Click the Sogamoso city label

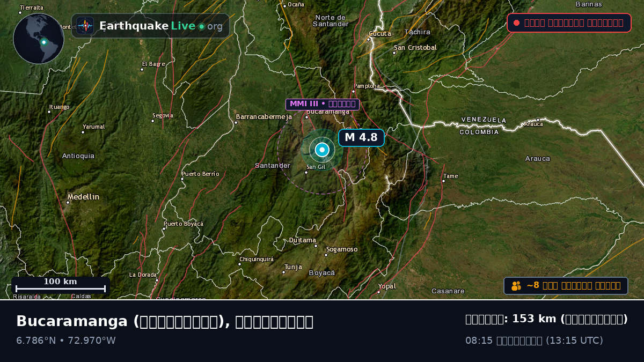point(342,249)
